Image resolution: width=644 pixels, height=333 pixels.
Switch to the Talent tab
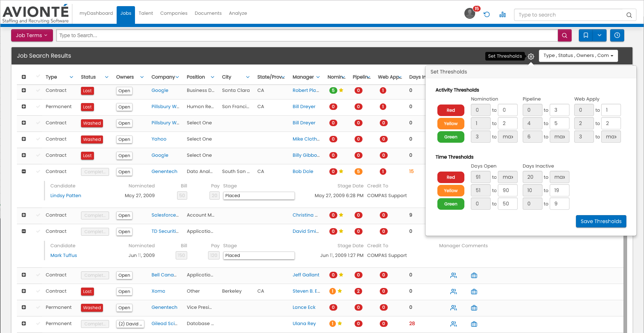(146, 13)
